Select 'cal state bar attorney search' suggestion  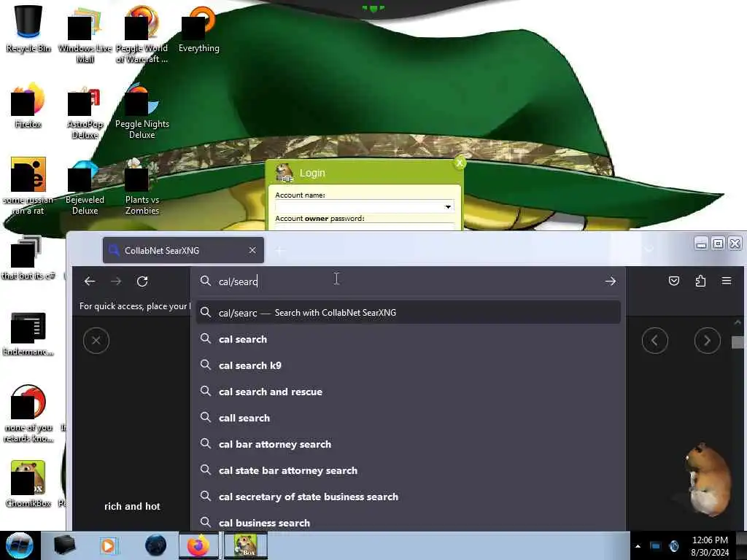point(409,470)
